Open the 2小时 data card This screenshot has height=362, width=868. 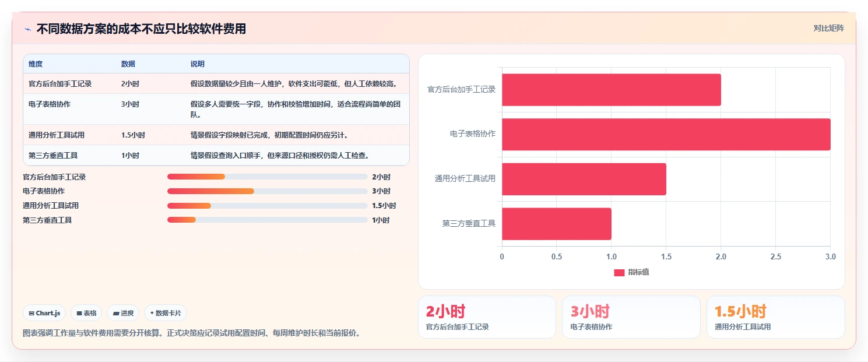487,317
